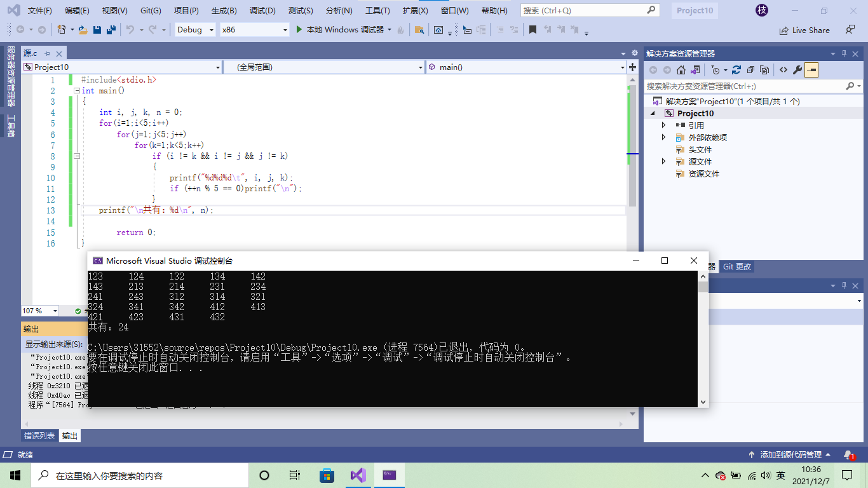Screen dimensions: 868x488
Task: Click the main search box 搜索 (Ctrl+Q)
Action: [589, 10]
